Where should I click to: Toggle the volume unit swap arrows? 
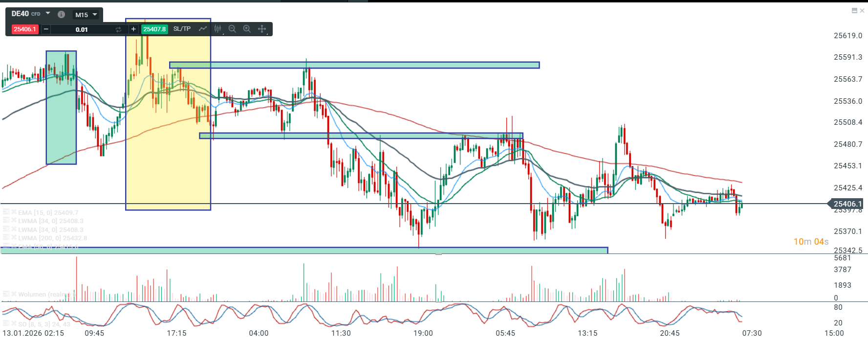point(118,29)
